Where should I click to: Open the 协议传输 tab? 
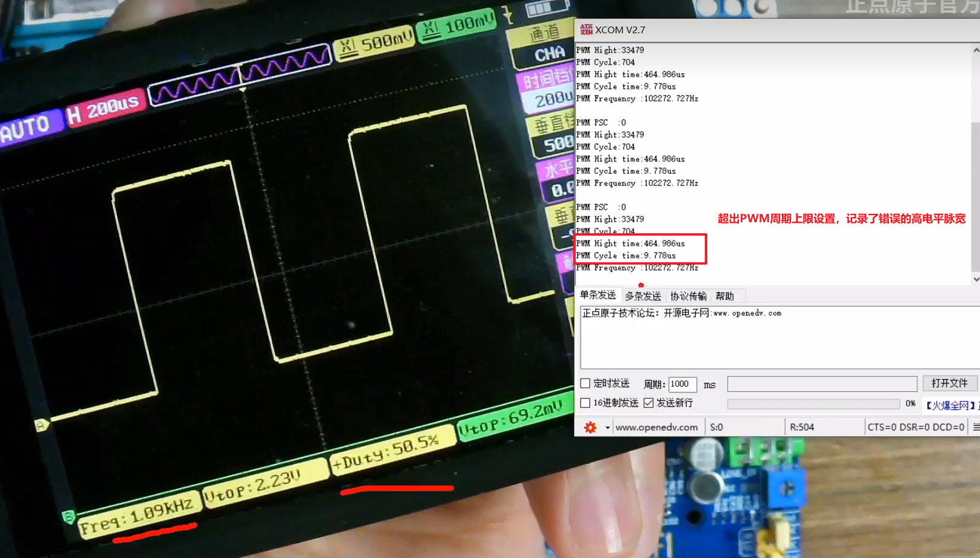tap(688, 296)
